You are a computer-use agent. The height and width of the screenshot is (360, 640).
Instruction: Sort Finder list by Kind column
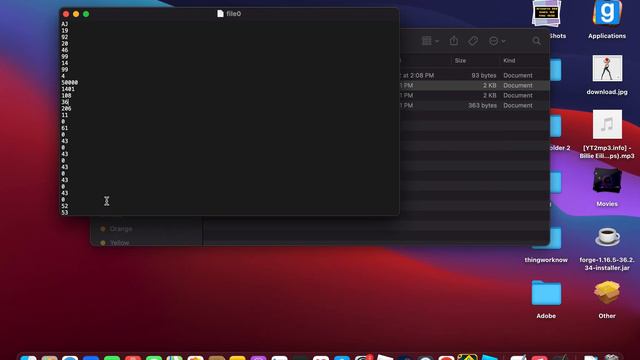tap(509, 60)
